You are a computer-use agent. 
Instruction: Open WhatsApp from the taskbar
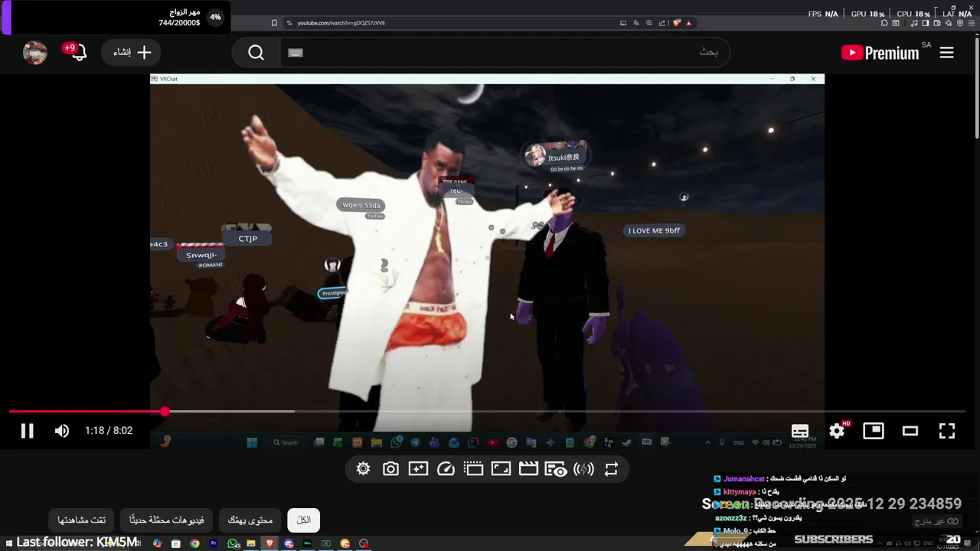pos(233,543)
